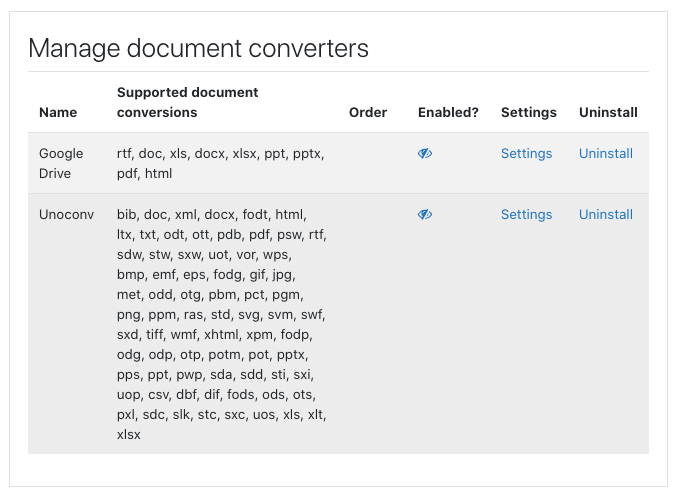Click the Google Drive name cell
The image size is (681, 500).
click(x=61, y=163)
